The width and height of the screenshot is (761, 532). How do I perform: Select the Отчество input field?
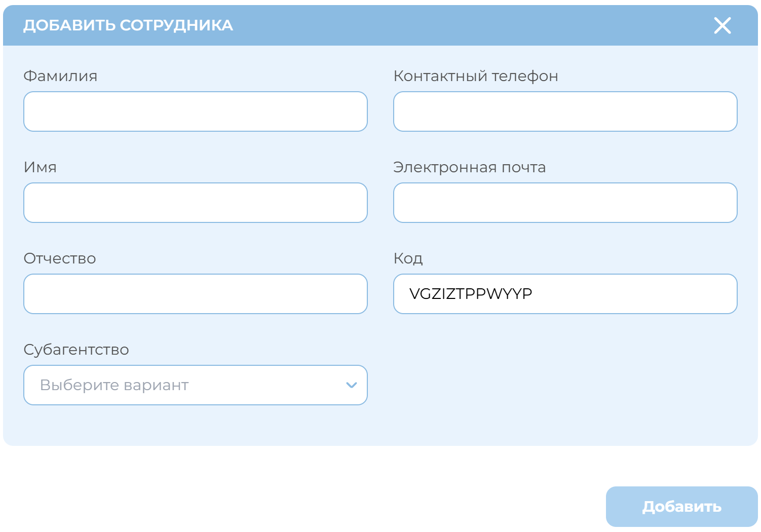click(195, 294)
